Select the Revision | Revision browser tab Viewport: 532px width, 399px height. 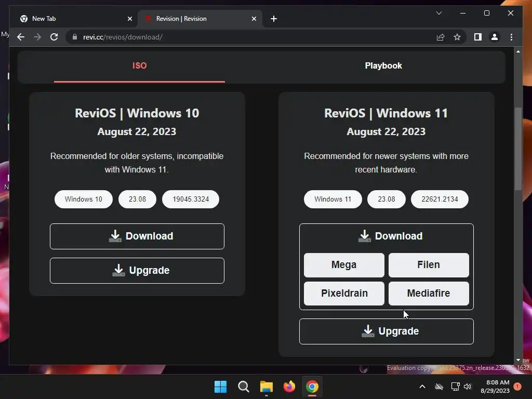tap(199, 19)
